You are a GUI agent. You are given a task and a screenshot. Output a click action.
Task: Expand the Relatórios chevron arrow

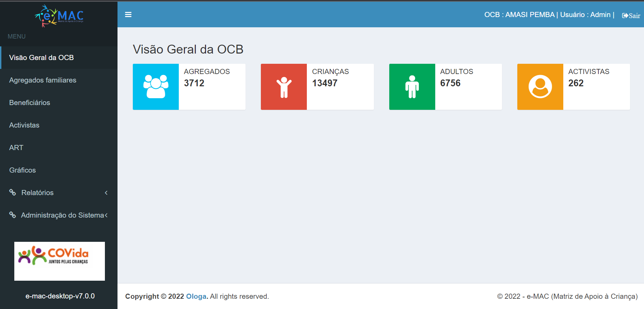pyautogui.click(x=106, y=193)
